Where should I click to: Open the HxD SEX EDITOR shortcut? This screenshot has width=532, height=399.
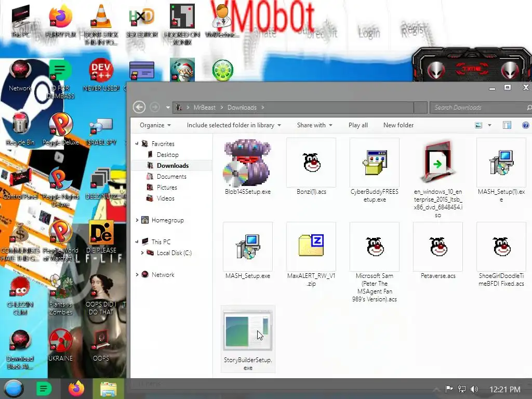click(142, 21)
